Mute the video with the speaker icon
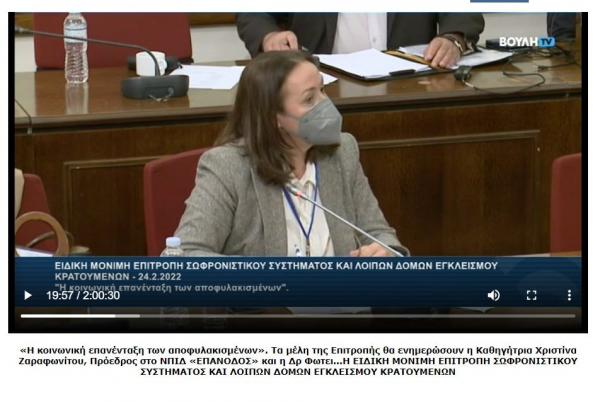Viewport: 600px width, 402px height. pyautogui.click(x=493, y=295)
